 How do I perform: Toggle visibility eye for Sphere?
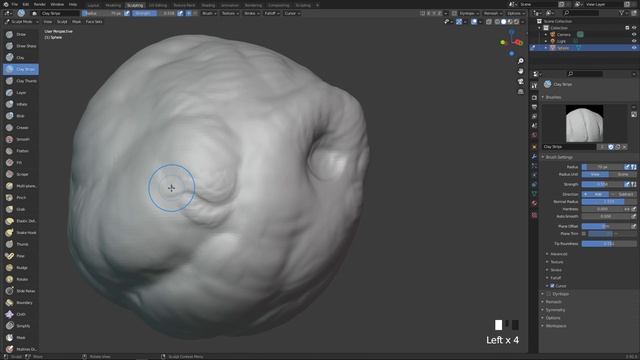point(634,48)
